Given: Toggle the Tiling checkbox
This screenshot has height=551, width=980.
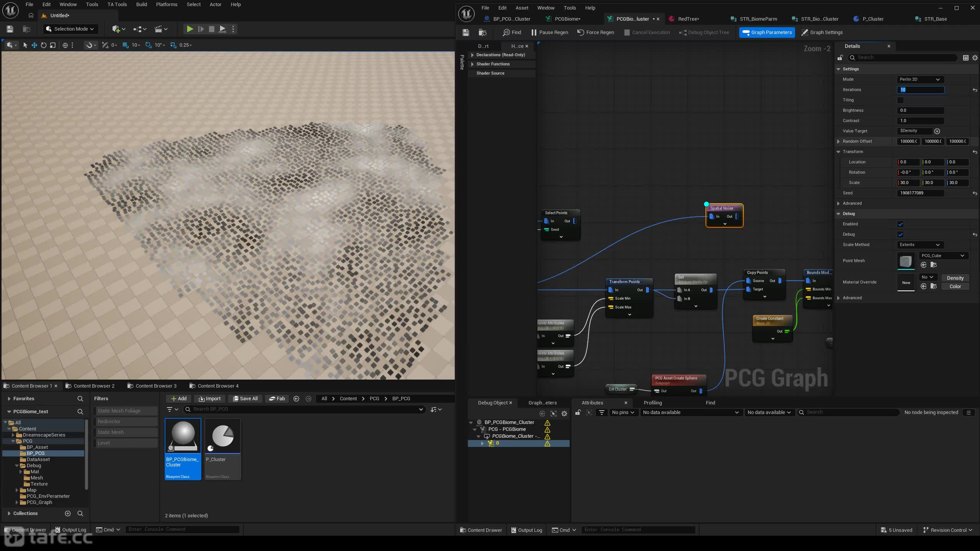Looking at the screenshot, I should tap(900, 100).
